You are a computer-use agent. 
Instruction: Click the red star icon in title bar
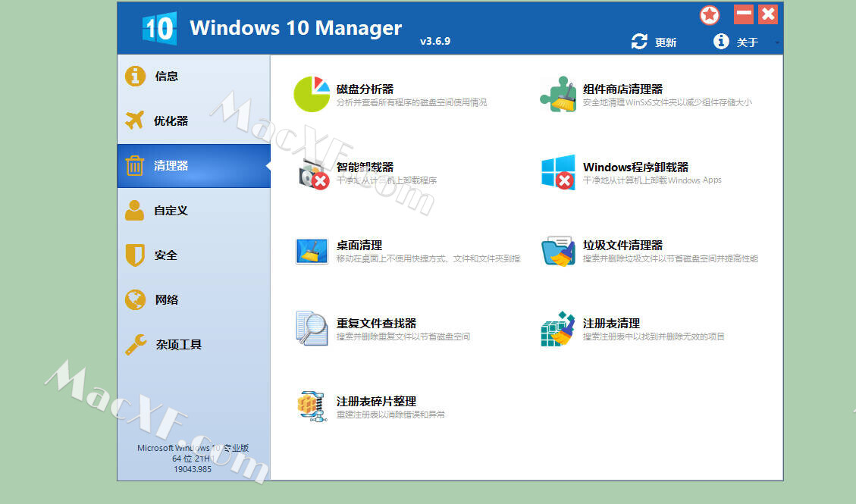click(x=710, y=14)
